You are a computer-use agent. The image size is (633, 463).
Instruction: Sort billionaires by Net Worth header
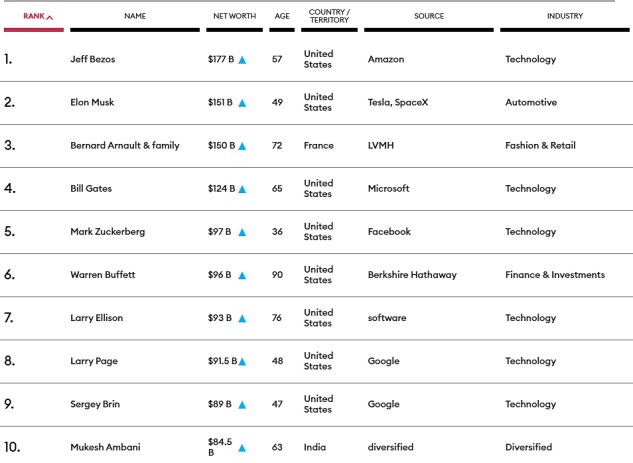point(234,16)
